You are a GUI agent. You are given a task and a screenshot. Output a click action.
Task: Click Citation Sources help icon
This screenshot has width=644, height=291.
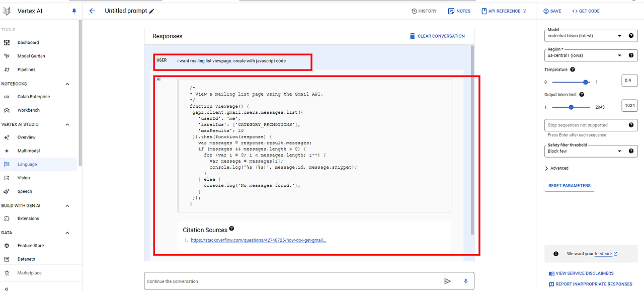click(x=232, y=229)
